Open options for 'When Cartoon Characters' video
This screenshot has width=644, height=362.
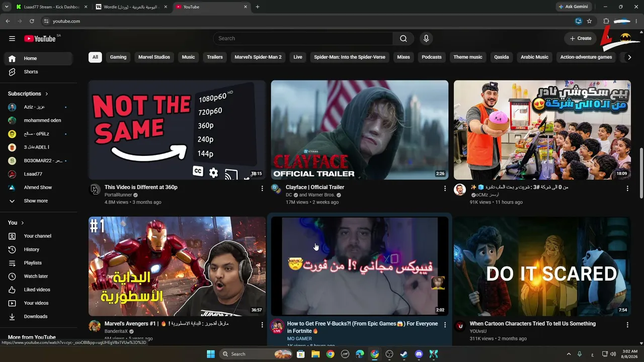coord(627,325)
